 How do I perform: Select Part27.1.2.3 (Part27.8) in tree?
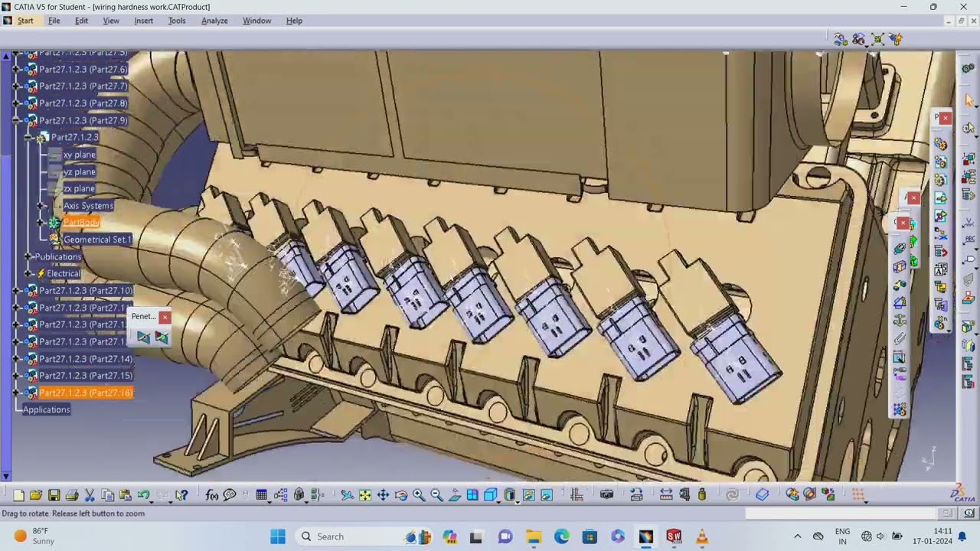pyautogui.click(x=83, y=103)
